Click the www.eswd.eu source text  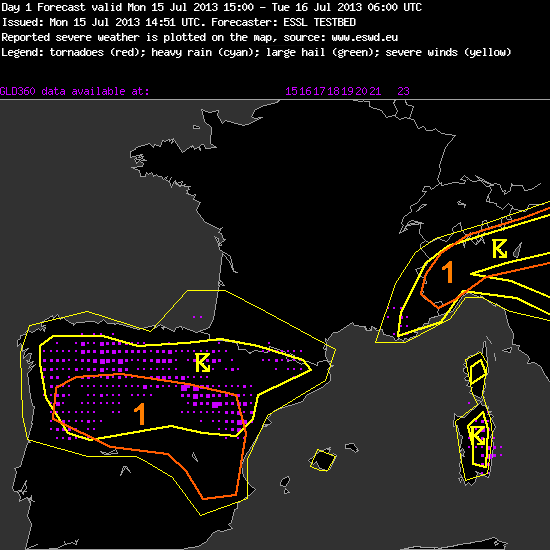(x=364, y=37)
